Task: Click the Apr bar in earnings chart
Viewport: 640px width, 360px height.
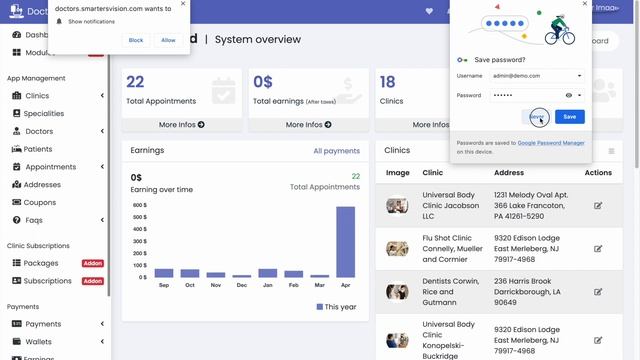Action: (345, 242)
